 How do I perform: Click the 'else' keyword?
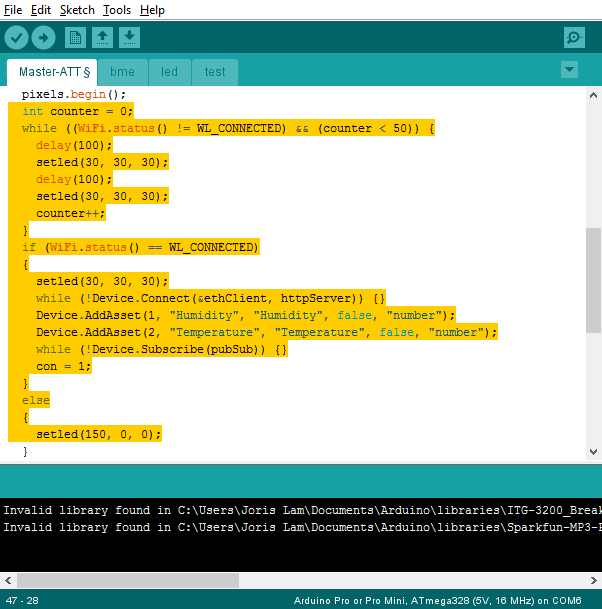[x=36, y=401]
